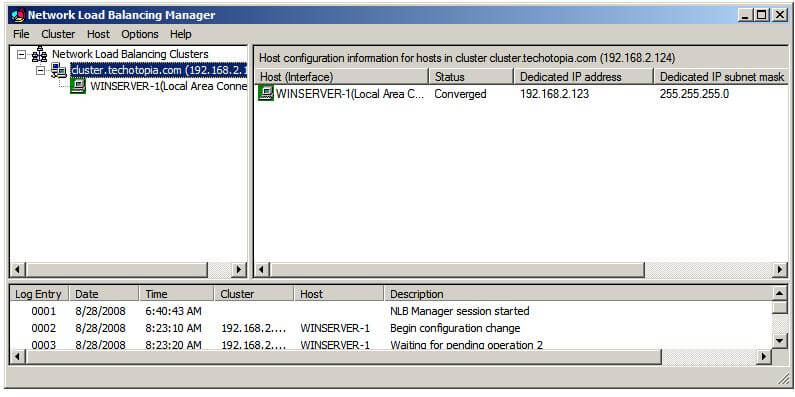Select log entry 0003
The image size is (795, 397).
point(44,345)
